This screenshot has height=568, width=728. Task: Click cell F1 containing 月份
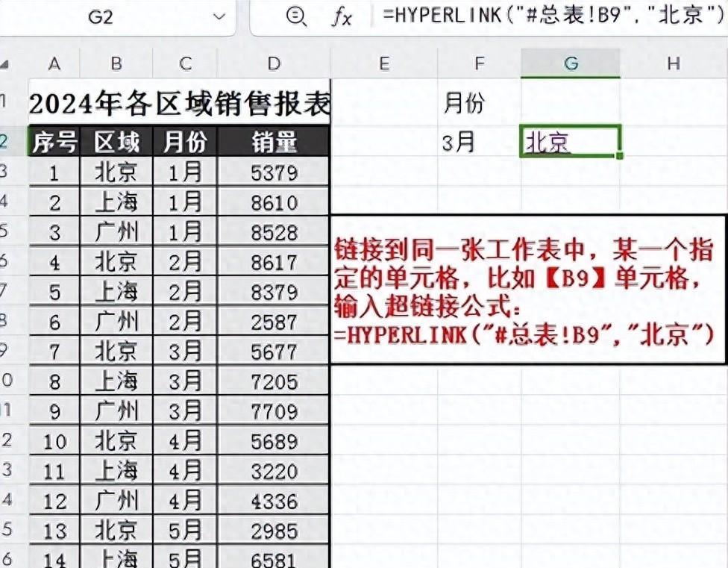[x=479, y=102]
